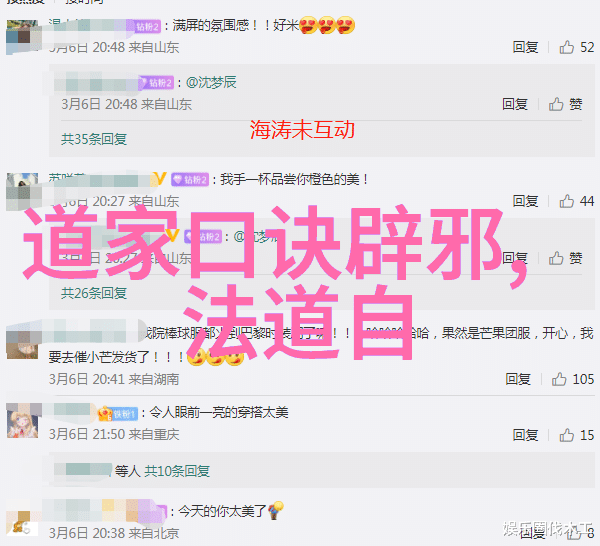
Task: Expand 共35条回复 replies
Action: click(x=94, y=139)
